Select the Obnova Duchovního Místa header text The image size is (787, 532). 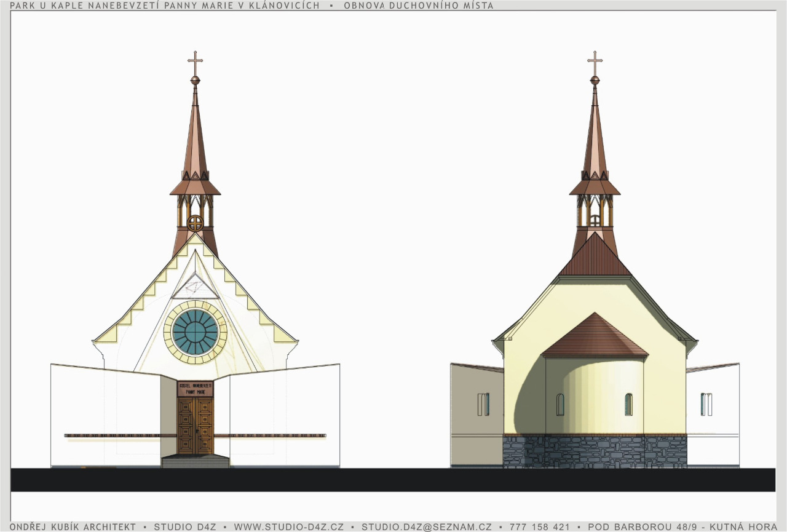click(418, 6)
